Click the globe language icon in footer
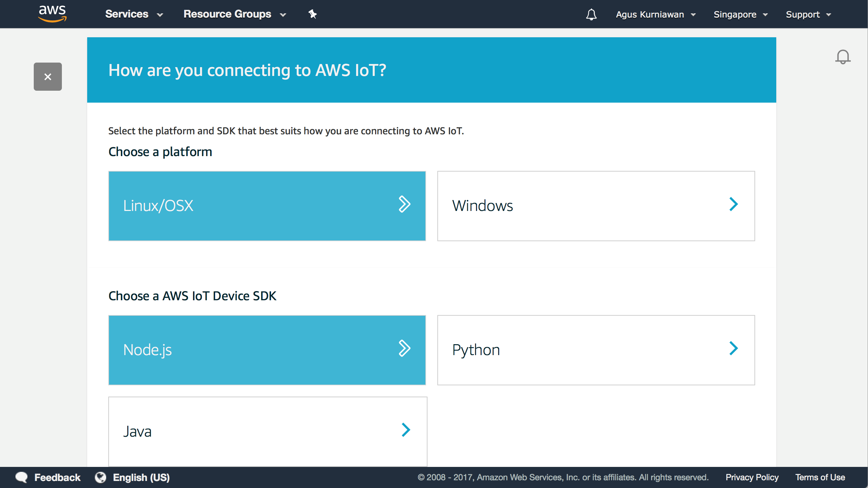Viewport: 868px width, 488px height. click(x=101, y=477)
